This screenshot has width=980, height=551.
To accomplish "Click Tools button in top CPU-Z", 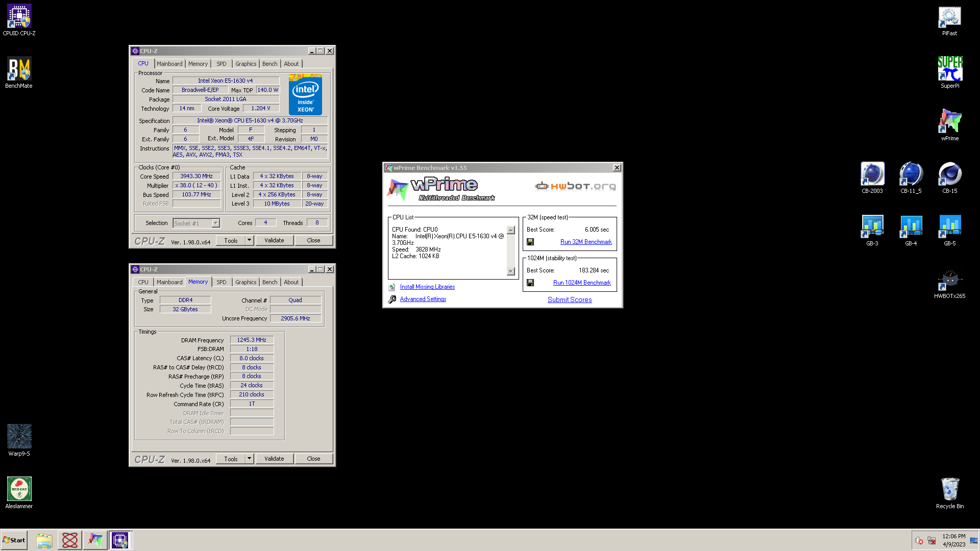I will [231, 240].
